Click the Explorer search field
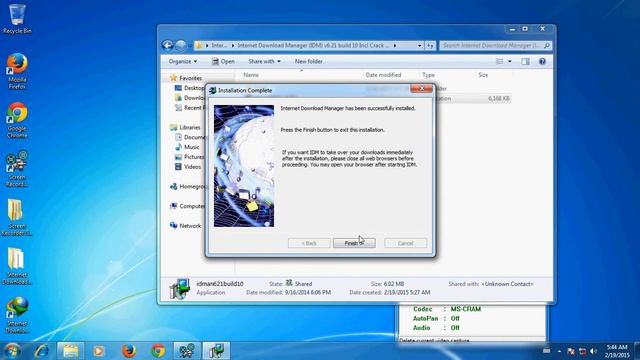Screen dimensions: 640x360 click(496, 46)
